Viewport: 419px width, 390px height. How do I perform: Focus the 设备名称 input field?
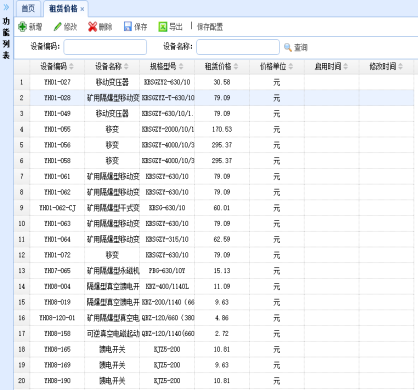point(238,47)
